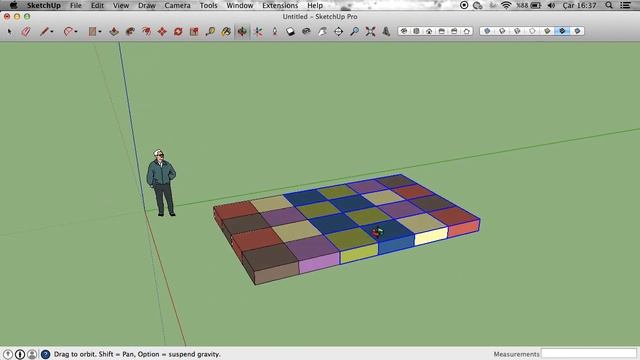640x360 pixels.
Task: Toggle the highlighted Shaded With Textures style
Action: click(x=562, y=31)
